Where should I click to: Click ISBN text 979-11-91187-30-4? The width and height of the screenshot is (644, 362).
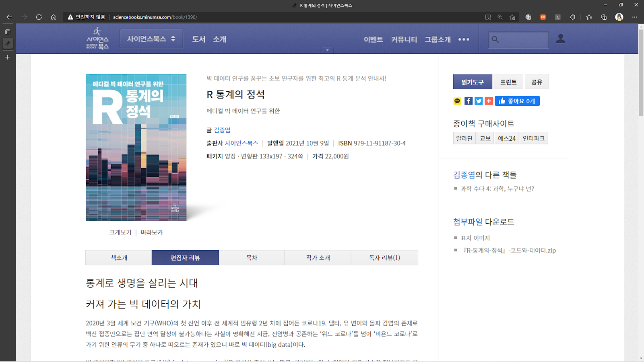point(380,143)
